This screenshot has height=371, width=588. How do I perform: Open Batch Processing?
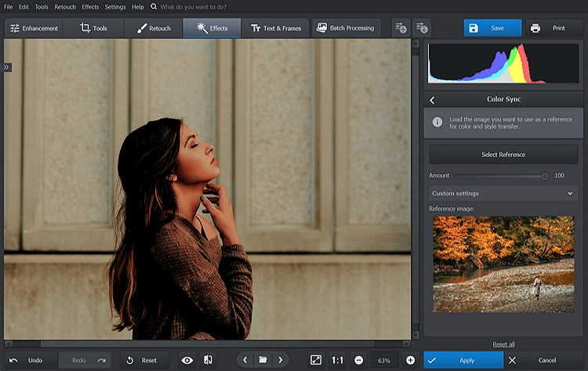346,27
